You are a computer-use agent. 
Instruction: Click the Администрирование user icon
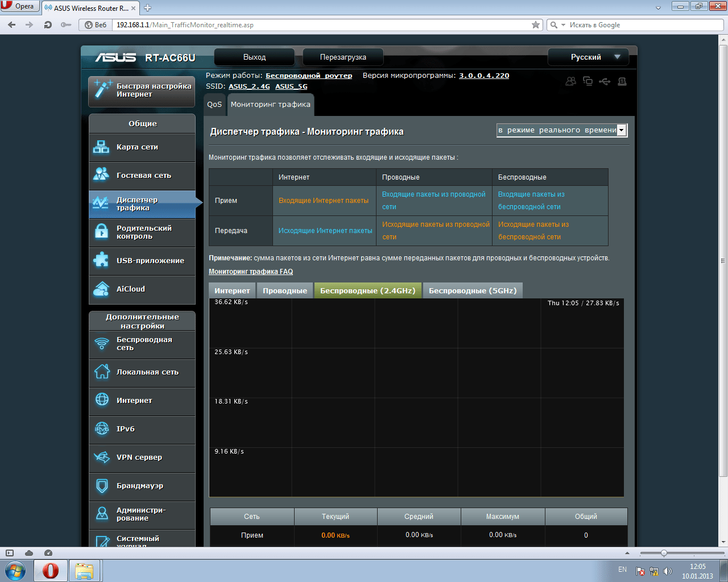pyautogui.click(x=102, y=513)
